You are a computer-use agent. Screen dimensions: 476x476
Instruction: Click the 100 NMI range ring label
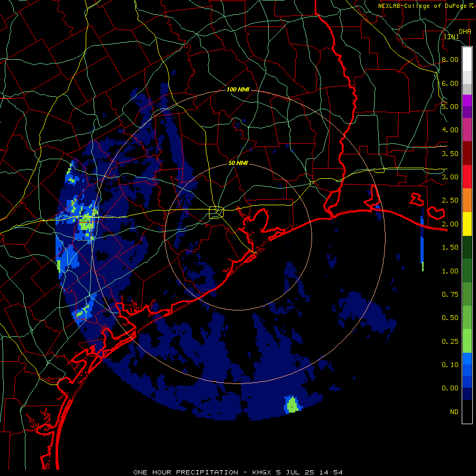click(x=238, y=89)
